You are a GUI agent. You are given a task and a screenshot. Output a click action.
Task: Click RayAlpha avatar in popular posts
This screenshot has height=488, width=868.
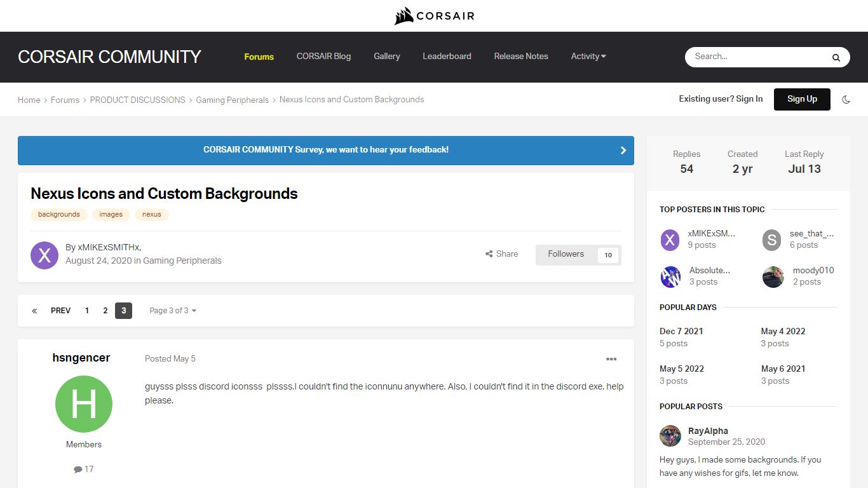pos(670,436)
